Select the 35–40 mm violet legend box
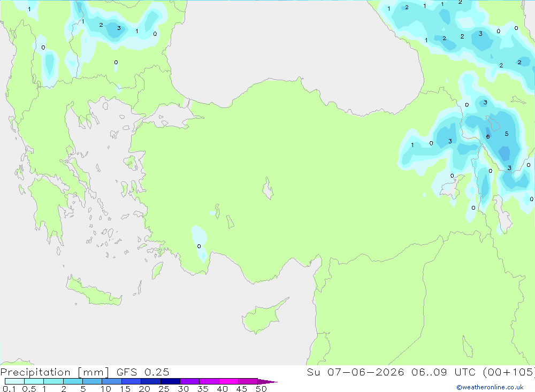The width and height of the screenshot is (535, 392). coord(209,381)
